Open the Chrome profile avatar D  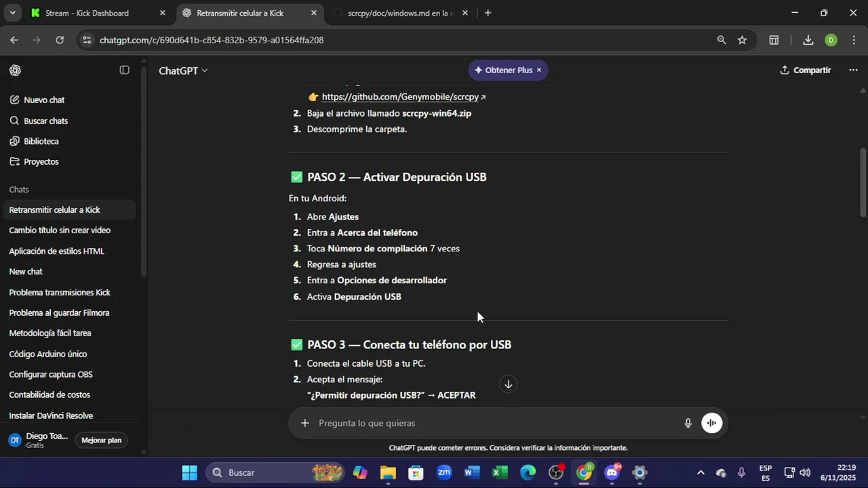[831, 40]
